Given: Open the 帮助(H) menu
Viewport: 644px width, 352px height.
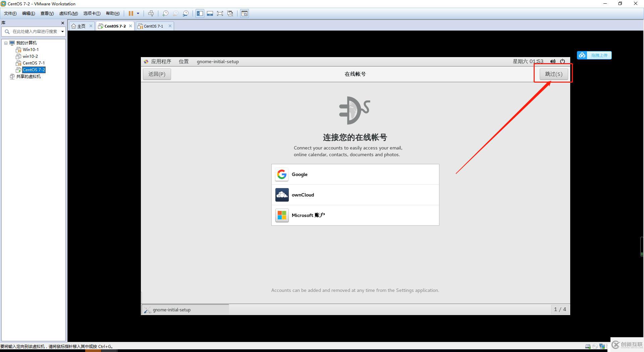Looking at the screenshot, I should [113, 13].
